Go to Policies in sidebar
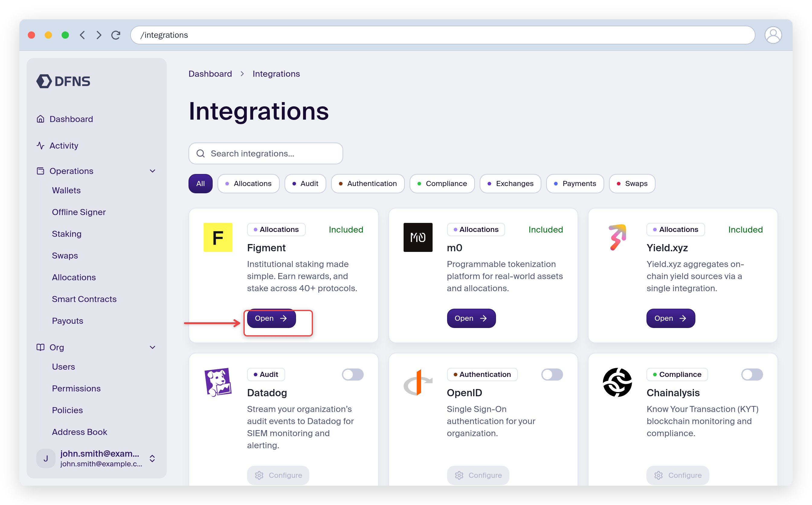 click(x=67, y=410)
